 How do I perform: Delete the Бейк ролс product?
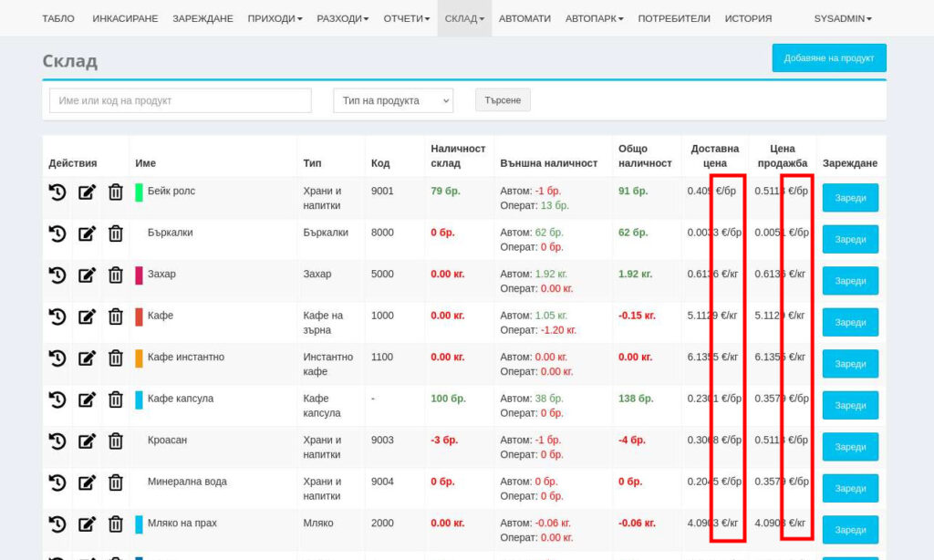(116, 192)
